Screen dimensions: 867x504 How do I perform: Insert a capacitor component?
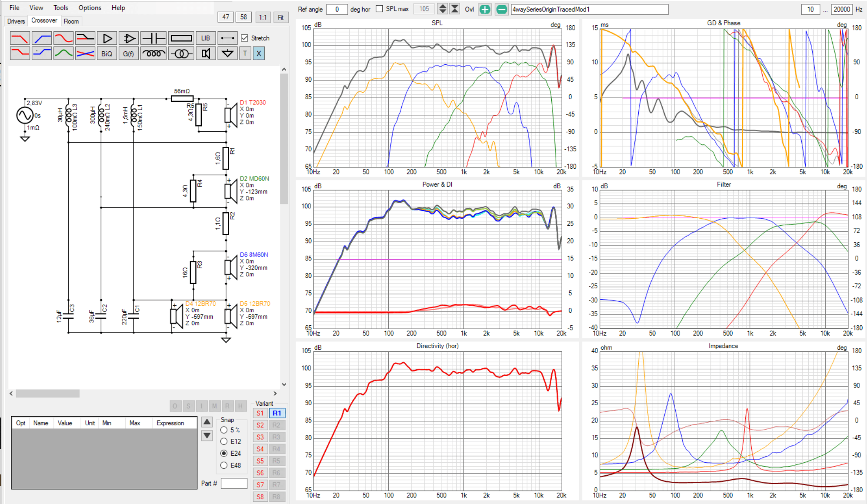[x=153, y=38]
